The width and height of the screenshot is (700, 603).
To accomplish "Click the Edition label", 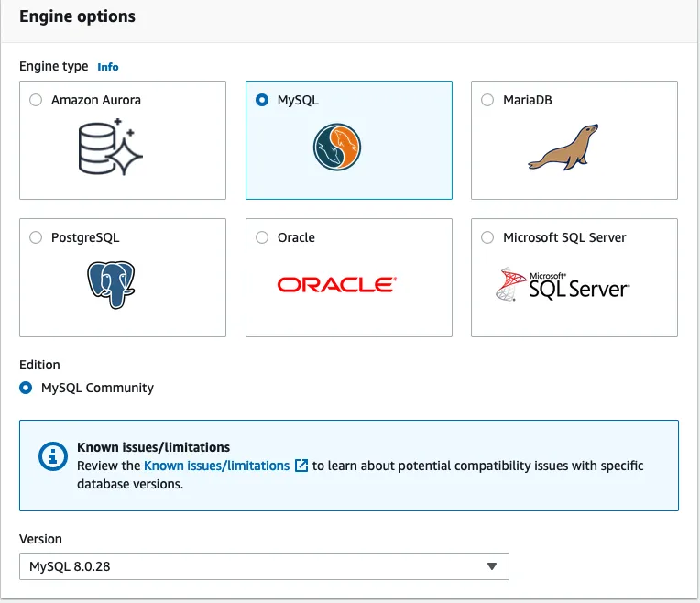I will coord(39,365).
